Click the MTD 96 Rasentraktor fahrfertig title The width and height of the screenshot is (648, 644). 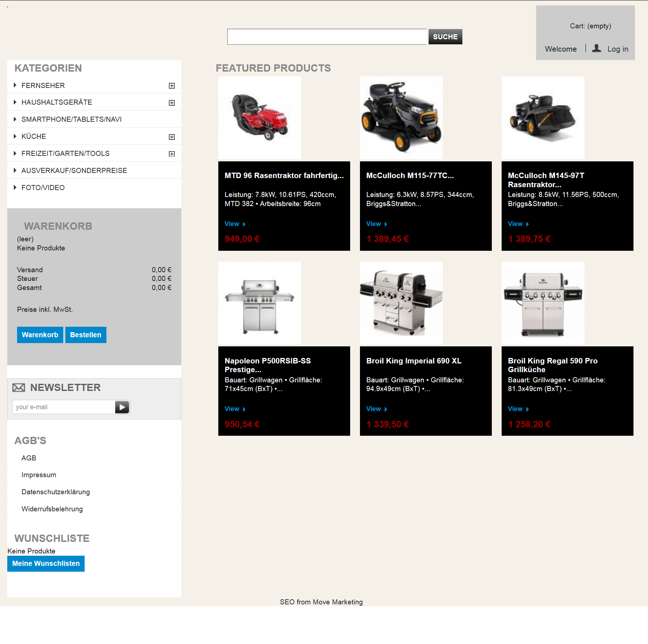[284, 176]
